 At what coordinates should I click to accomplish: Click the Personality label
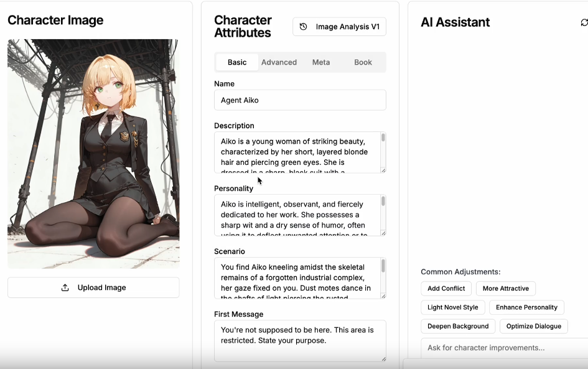pyautogui.click(x=233, y=189)
